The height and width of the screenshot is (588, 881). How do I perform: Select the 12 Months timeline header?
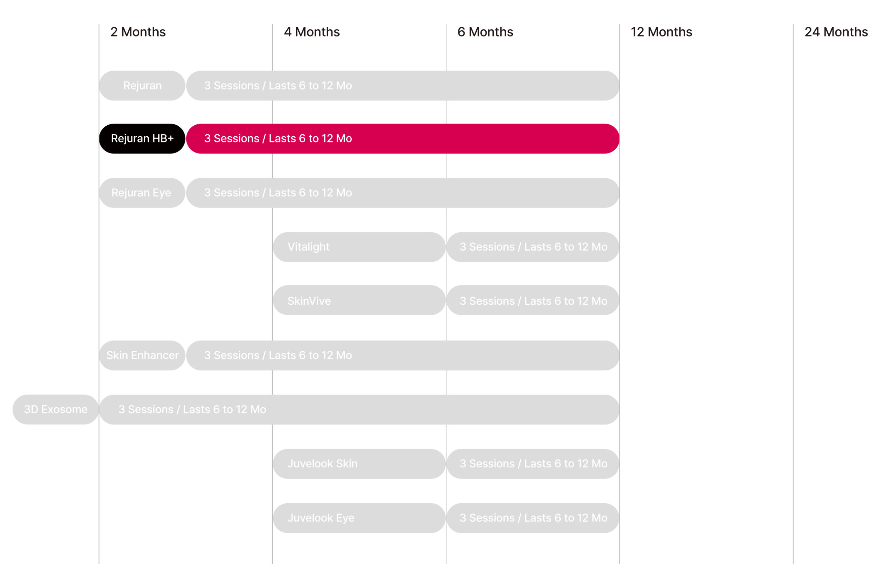[x=661, y=32]
